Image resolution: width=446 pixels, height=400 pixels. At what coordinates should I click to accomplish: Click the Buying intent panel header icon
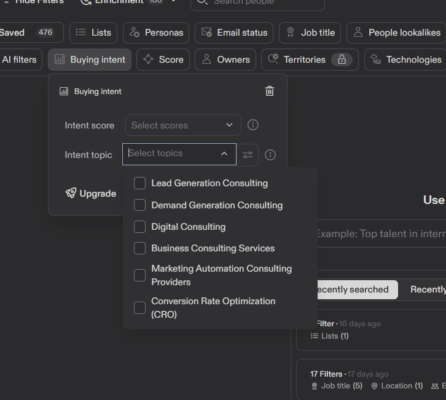pos(63,91)
